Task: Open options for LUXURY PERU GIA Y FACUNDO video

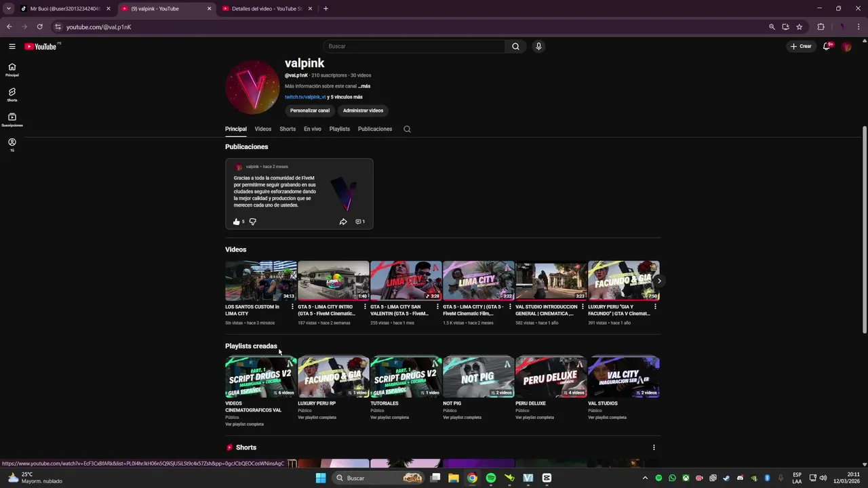Action: [x=655, y=307]
